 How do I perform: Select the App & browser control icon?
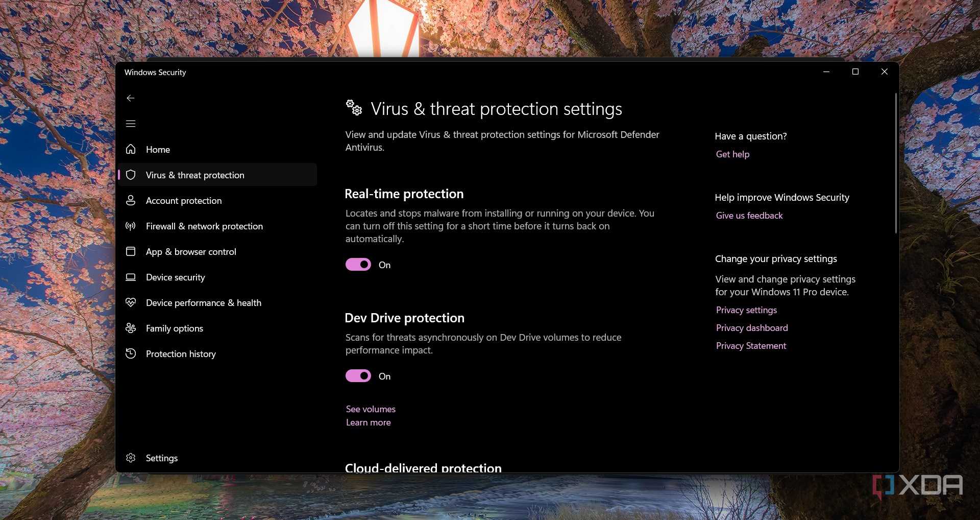[x=131, y=251]
